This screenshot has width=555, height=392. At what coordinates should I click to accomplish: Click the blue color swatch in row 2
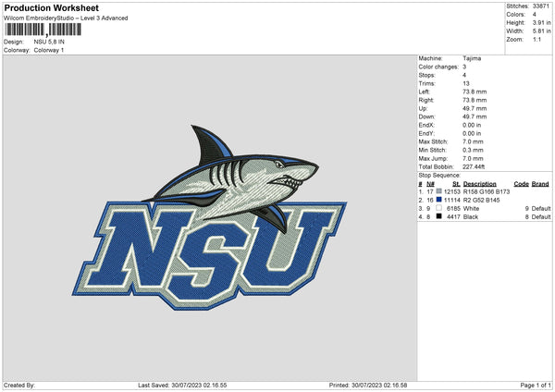click(x=438, y=200)
